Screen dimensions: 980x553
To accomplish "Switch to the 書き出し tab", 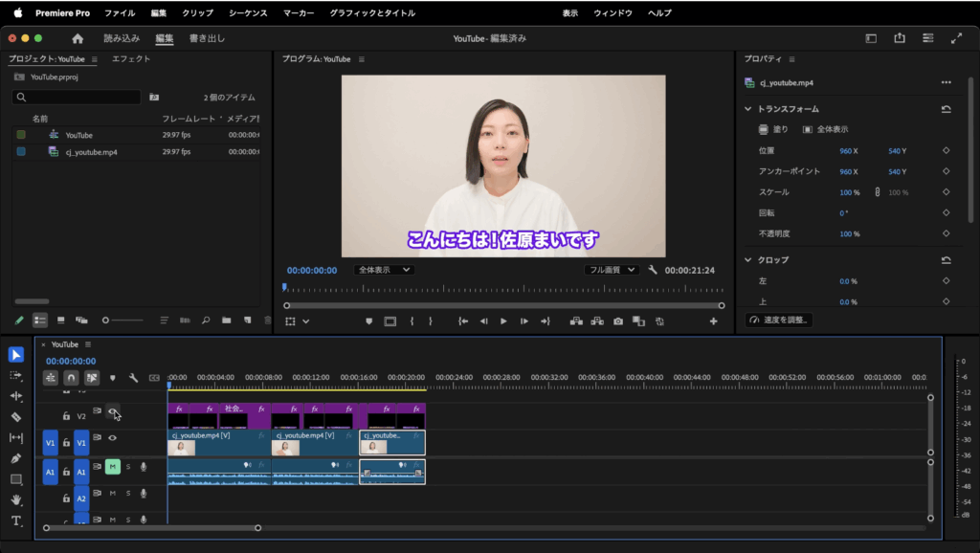I will coord(207,38).
